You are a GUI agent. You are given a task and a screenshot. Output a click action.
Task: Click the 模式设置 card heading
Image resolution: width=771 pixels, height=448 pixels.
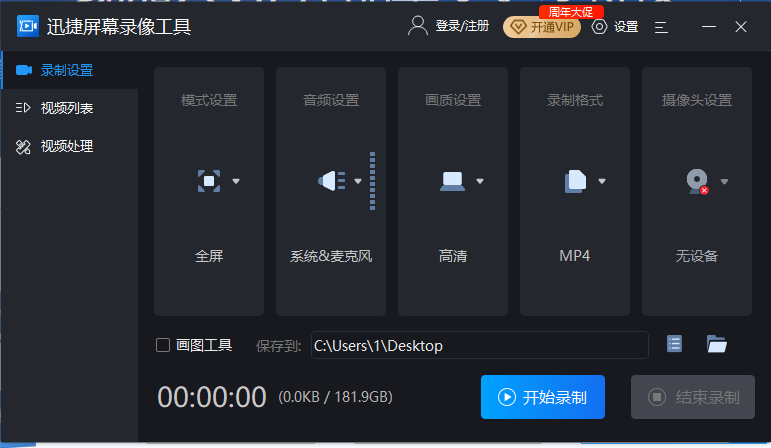coord(209,100)
